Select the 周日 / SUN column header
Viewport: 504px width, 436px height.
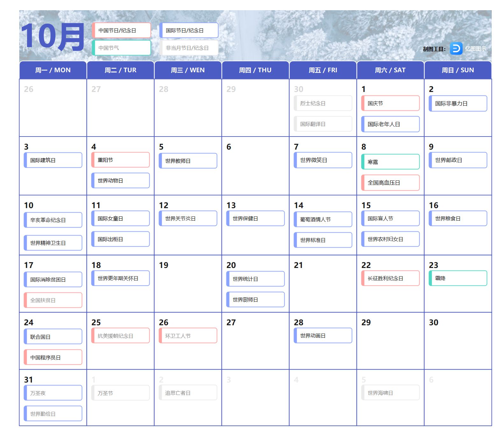click(x=458, y=70)
